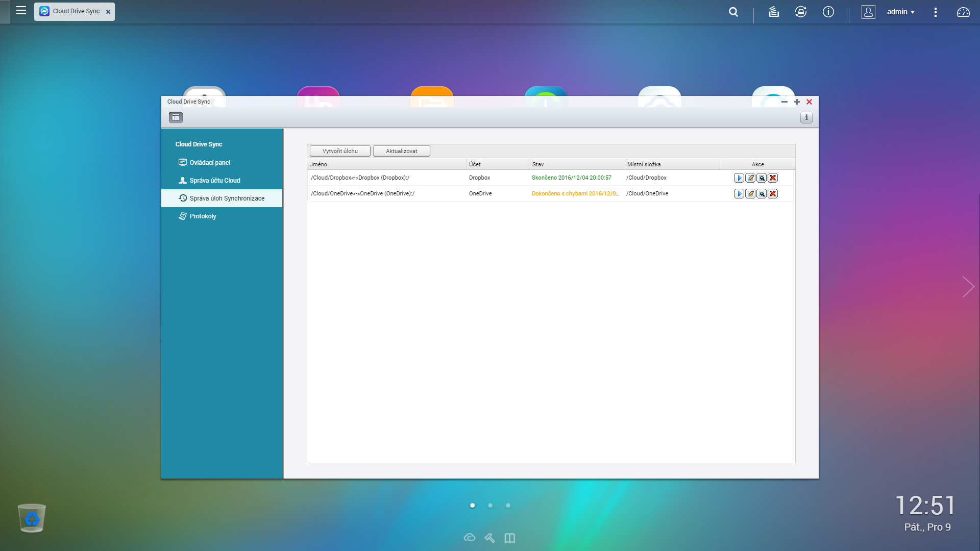Open Protokoly in the sidebar

[203, 216]
